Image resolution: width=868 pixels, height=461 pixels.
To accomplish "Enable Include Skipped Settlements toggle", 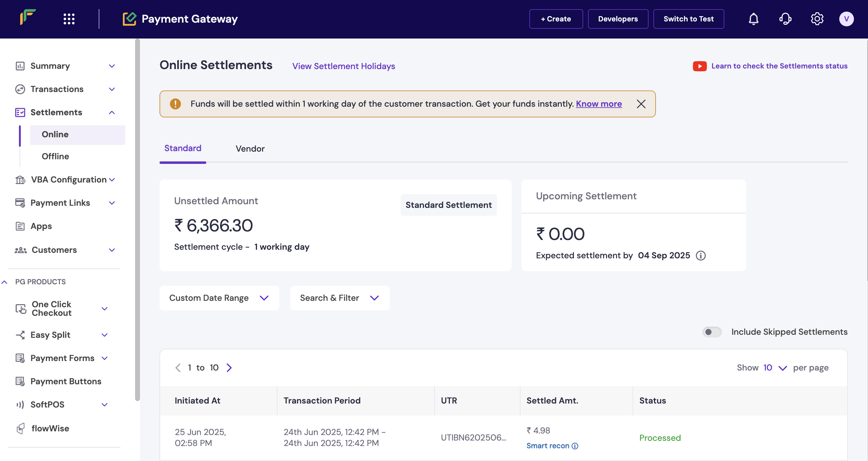I will [x=712, y=332].
